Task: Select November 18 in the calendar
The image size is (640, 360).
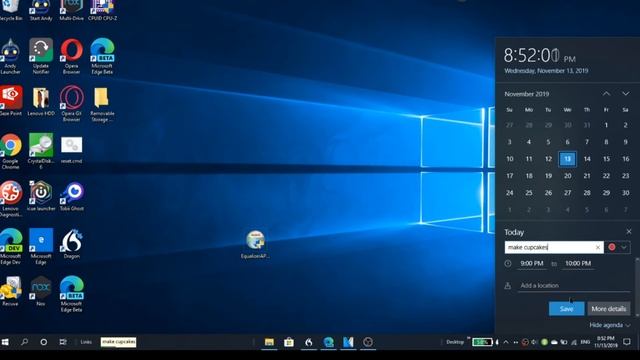Action: tap(529, 176)
